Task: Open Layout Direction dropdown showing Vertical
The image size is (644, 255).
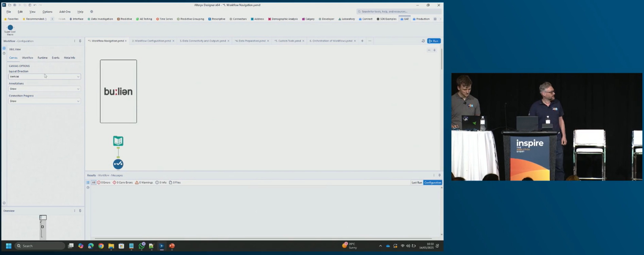Action: (x=45, y=77)
